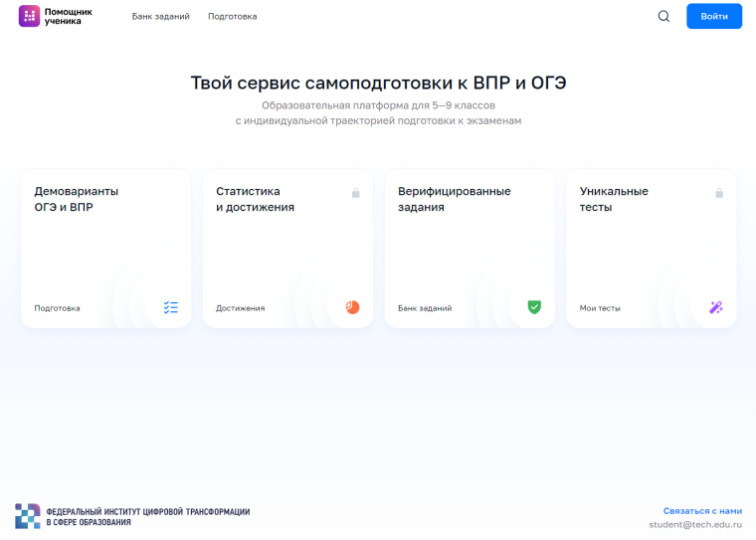756x540 pixels.
Task: Click lock icon on Уникальные тесты card
Action: point(719,193)
